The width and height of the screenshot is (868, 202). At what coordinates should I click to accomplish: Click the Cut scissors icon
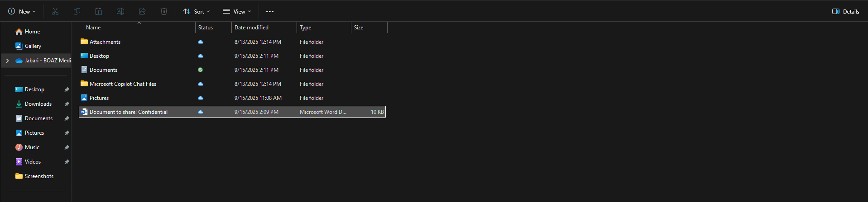click(x=55, y=11)
